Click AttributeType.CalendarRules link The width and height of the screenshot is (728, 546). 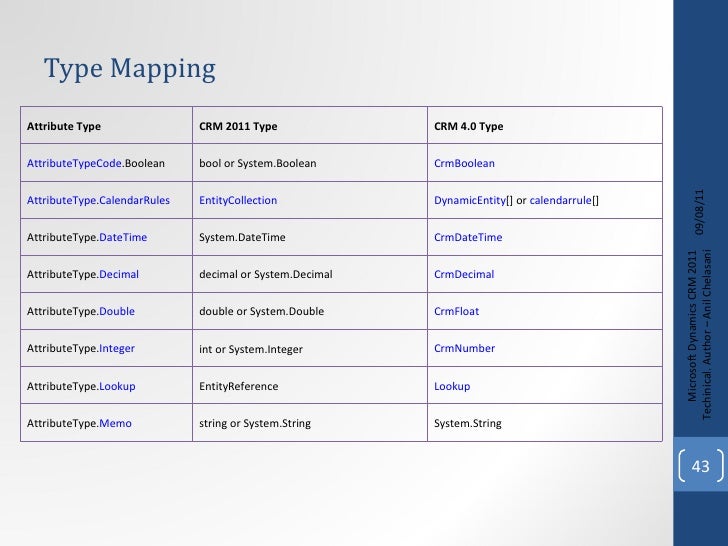[98, 201]
